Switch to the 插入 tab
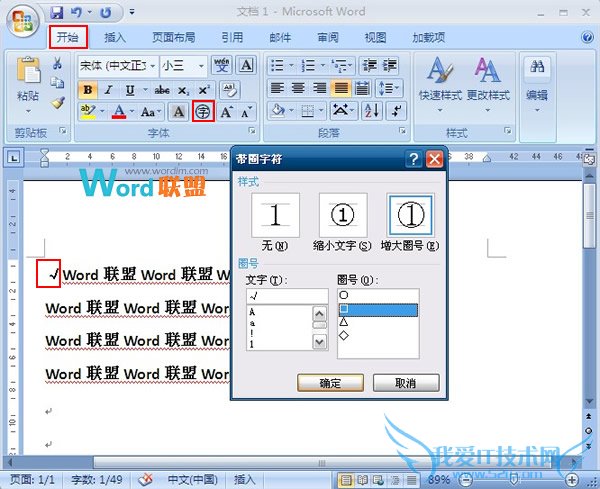 [115, 37]
